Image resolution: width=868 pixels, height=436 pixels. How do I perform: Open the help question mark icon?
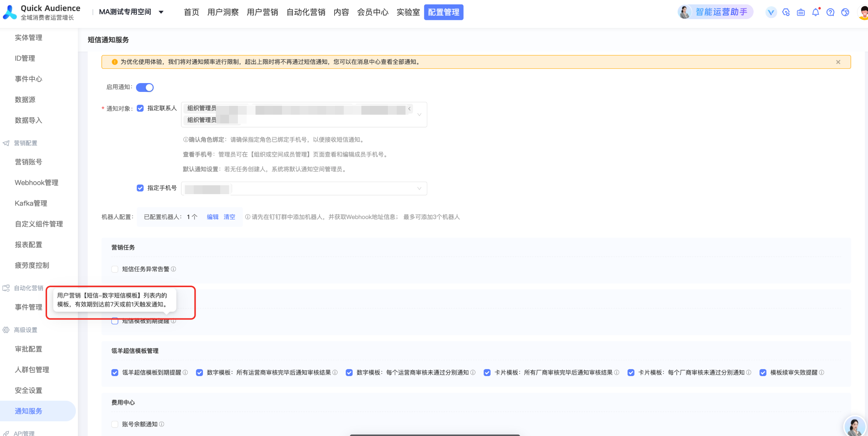click(x=830, y=12)
